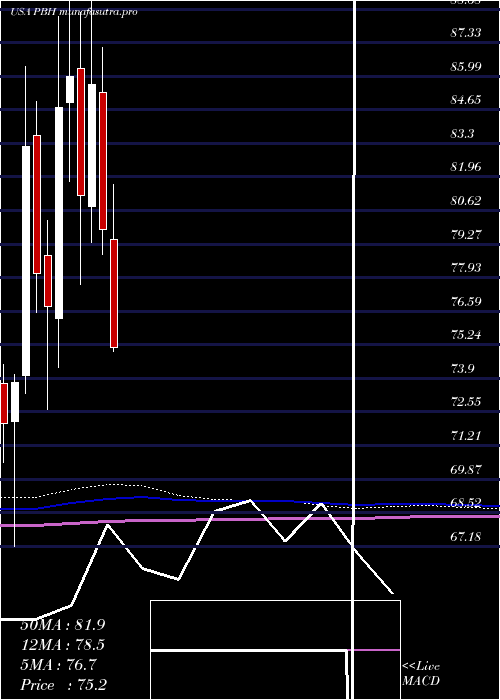The height and width of the screenshot is (700, 500).
Task: Click the 73.9 price axis label
Action: point(463,368)
